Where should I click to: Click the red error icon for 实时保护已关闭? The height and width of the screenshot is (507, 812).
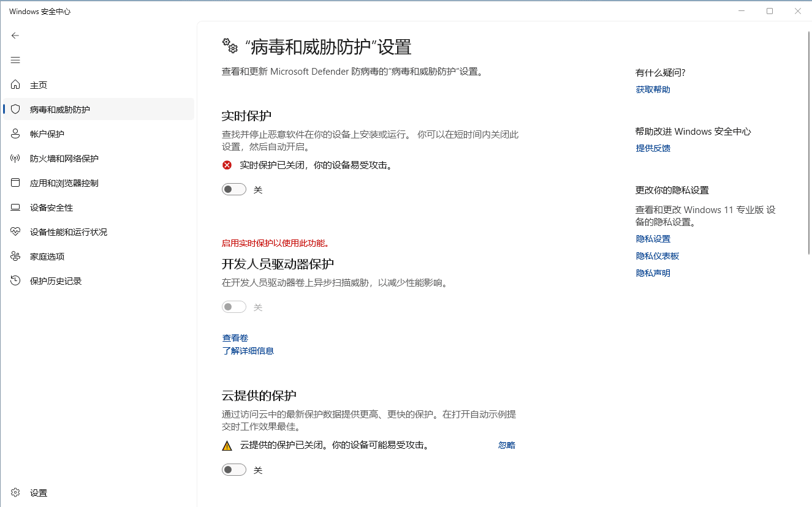[227, 165]
